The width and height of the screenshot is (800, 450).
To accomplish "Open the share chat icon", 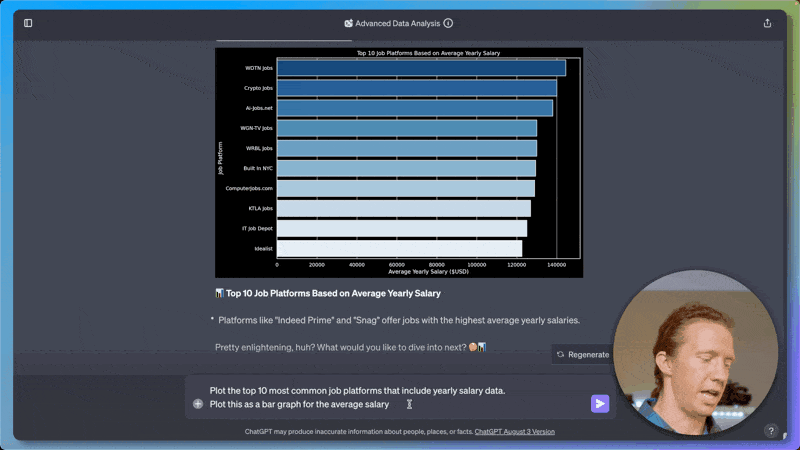I will (x=767, y=23).
